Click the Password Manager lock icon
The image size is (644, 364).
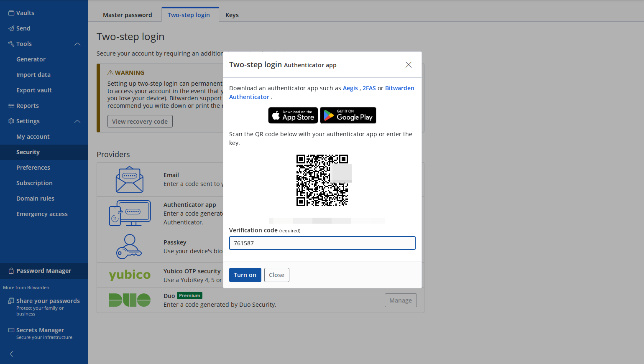click(x=11, y=271)
